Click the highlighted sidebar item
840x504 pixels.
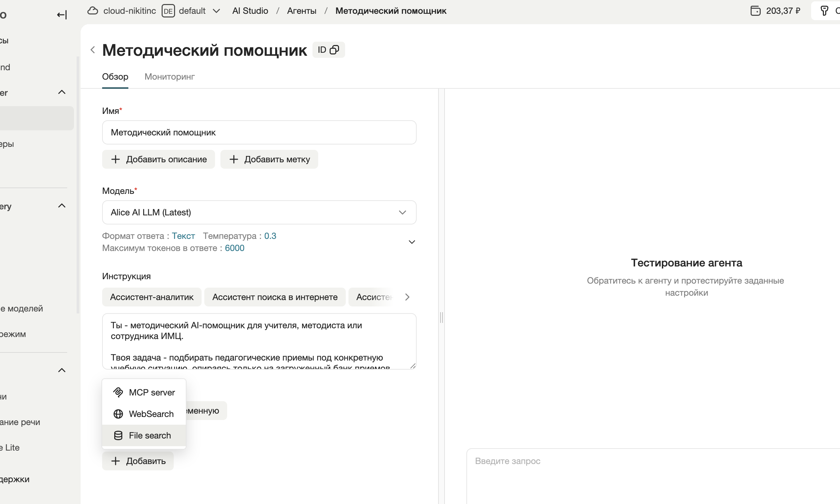tap(37, 118)
